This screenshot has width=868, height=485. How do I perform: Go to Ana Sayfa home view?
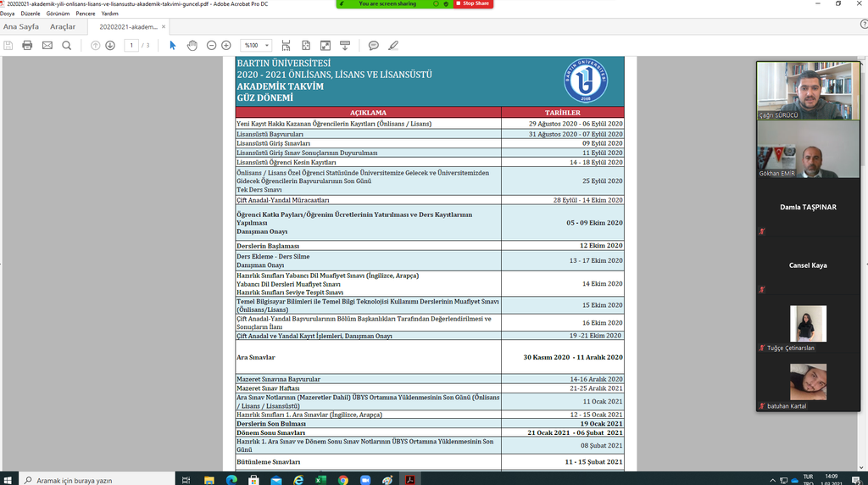[x=21, y=27]
